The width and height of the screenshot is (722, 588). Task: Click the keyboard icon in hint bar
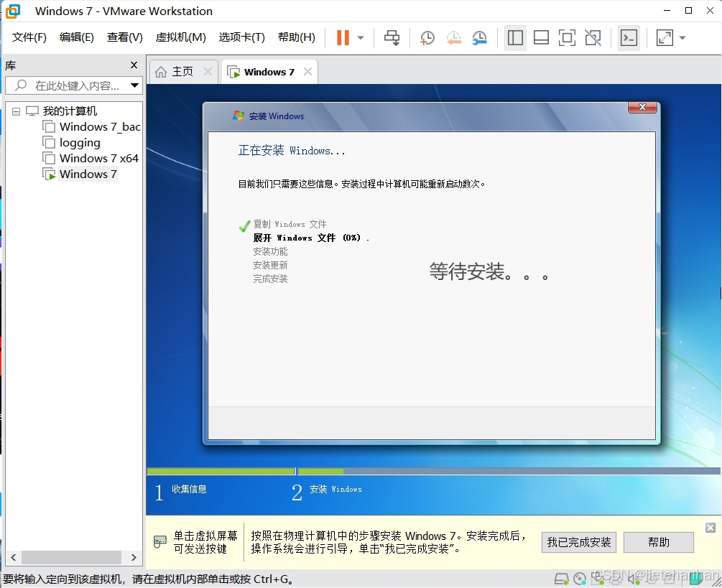point(159,541)
